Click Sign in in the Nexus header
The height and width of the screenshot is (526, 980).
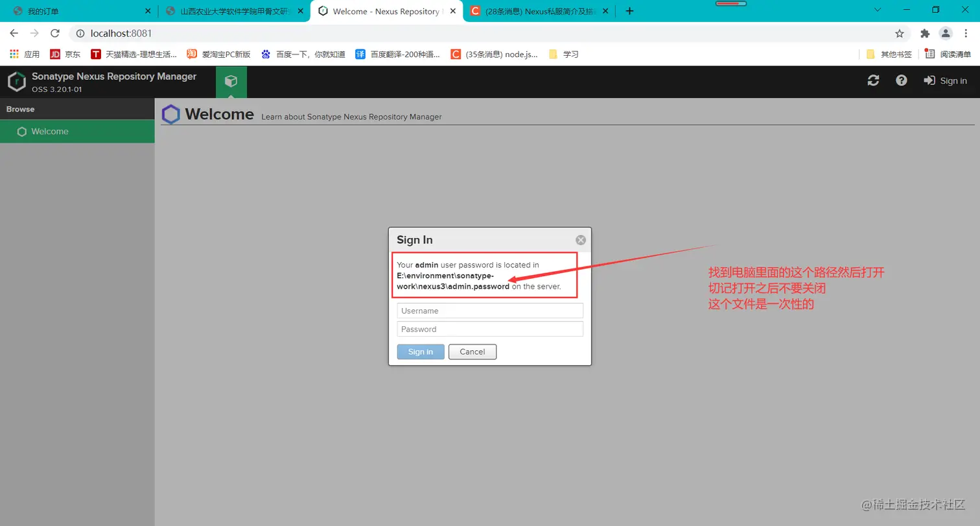click(x=946, y=80)
